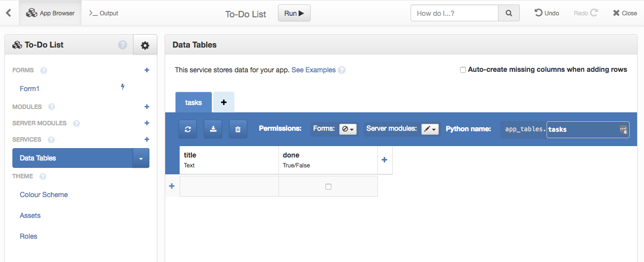Click the How do I search field
Viewport: 644px width, 262px height.
454,13
